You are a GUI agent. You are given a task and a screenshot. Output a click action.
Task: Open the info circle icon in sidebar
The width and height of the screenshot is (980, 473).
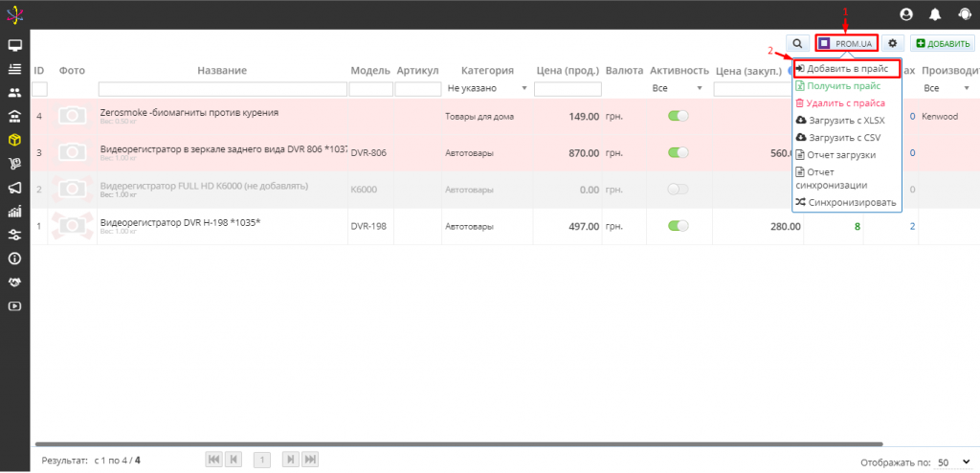tap(14, 259)
